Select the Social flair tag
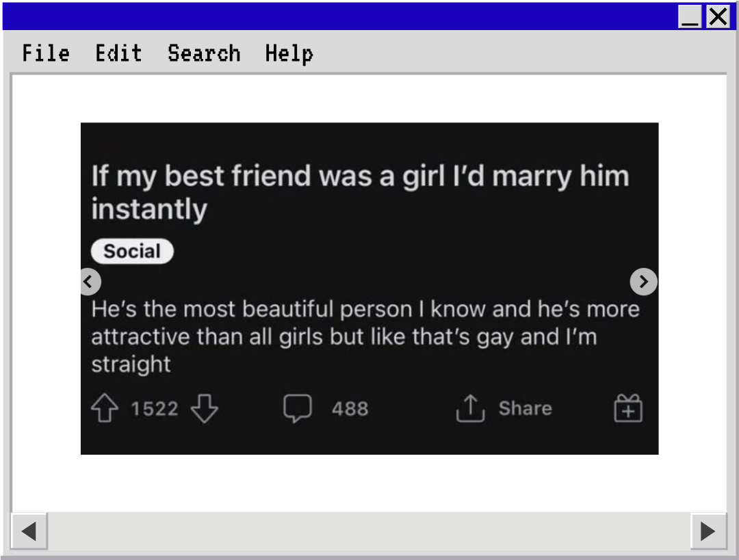This screenshot has height=560, width=739. 132,252
